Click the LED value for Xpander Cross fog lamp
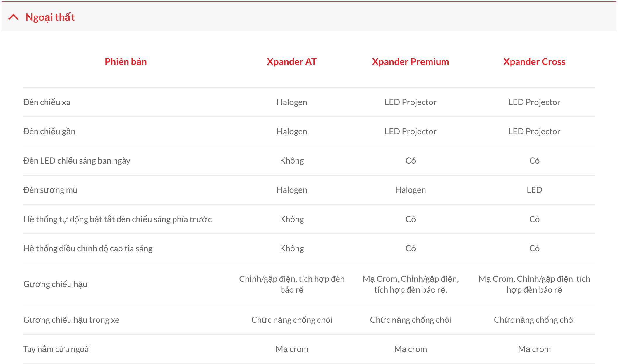Viewport: 618px width, 364px height. click(534, 190)
